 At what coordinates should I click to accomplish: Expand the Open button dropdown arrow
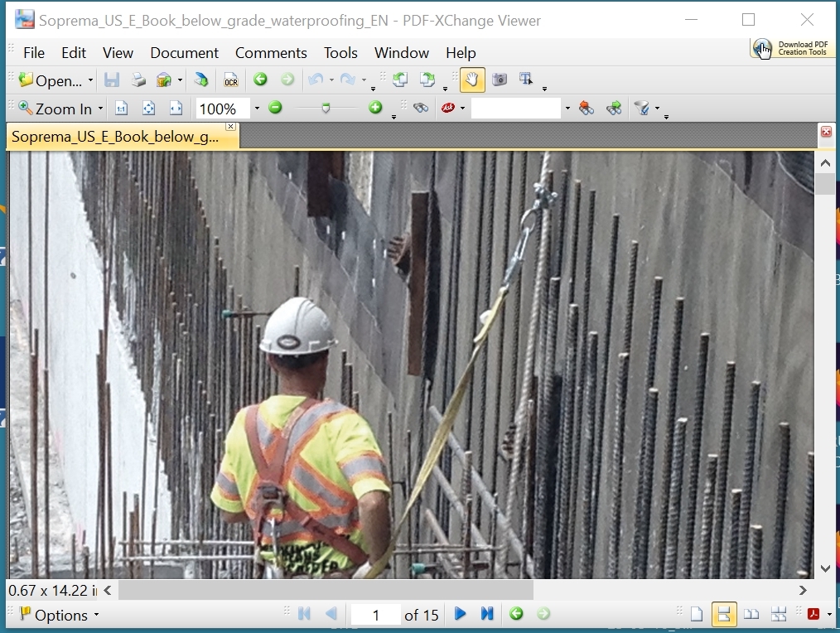(x=90, y=81)
